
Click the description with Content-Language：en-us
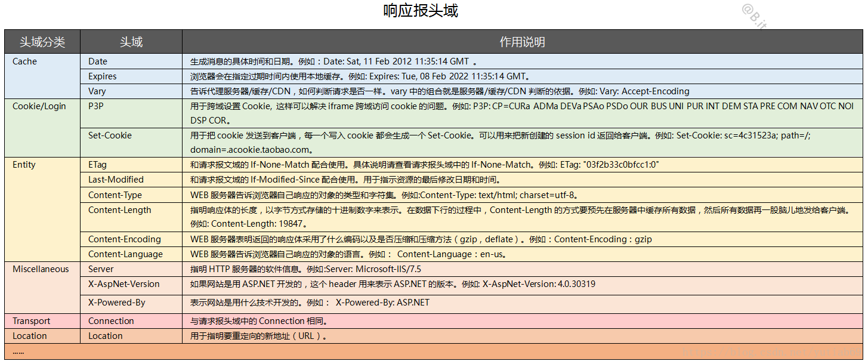coord(522,254)
